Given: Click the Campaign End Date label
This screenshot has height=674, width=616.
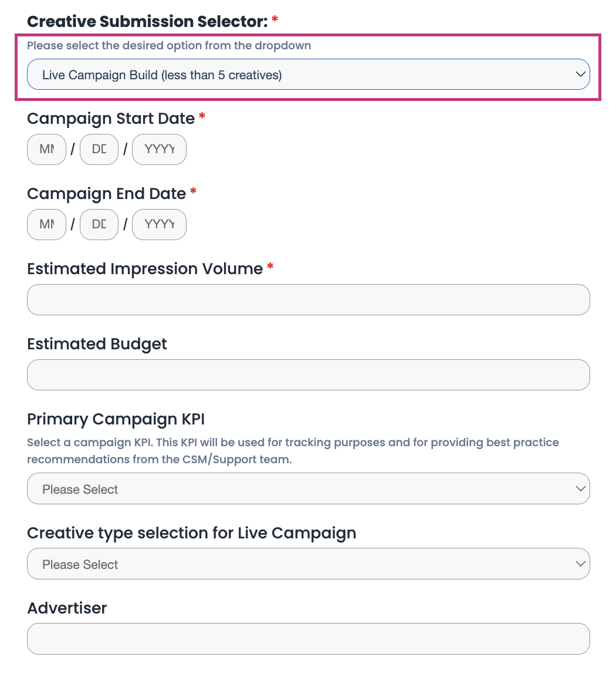Looking at the screenshot, I should (106, 194).
